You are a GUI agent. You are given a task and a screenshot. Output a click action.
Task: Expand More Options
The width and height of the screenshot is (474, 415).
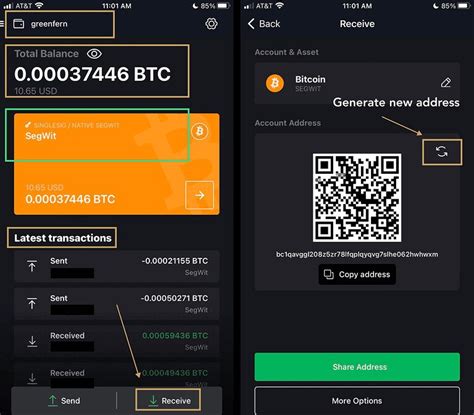(x=357, y=400)
